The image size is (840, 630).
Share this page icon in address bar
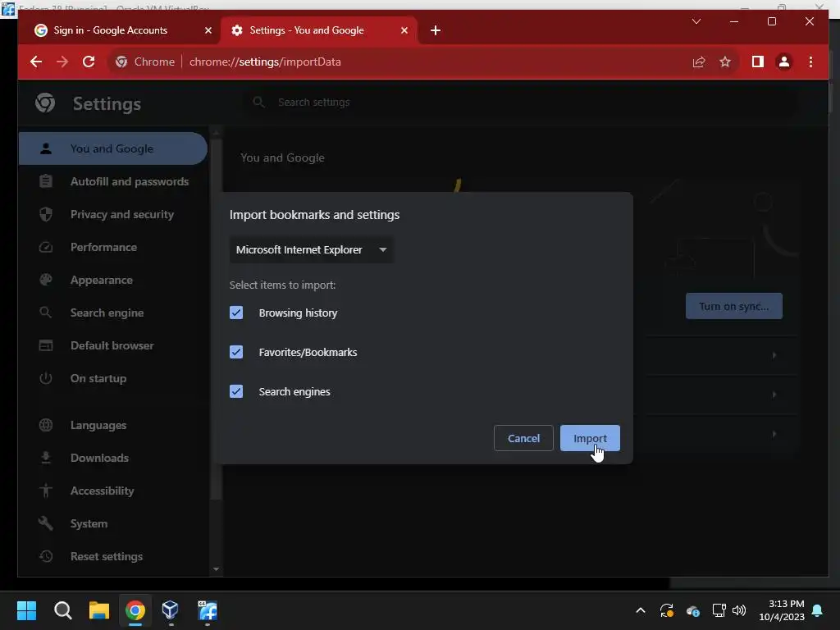click(x=699, y=62)
